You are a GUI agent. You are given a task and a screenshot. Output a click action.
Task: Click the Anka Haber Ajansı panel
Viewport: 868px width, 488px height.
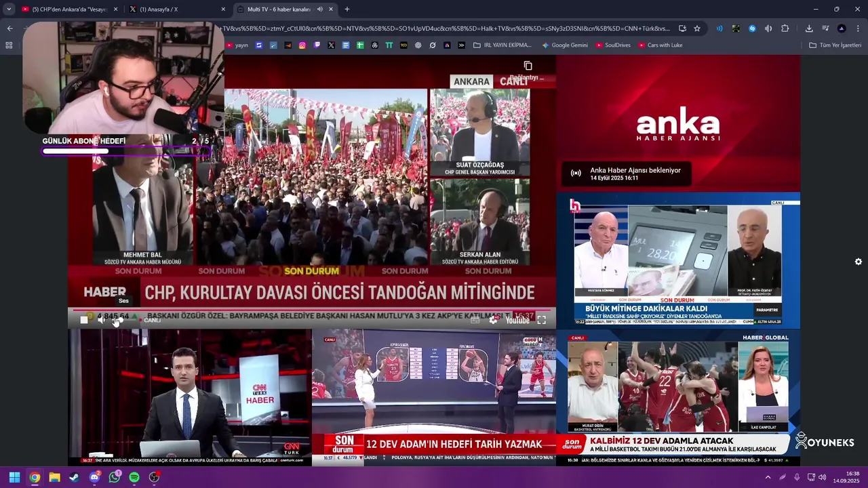click(x=678, y=123)
